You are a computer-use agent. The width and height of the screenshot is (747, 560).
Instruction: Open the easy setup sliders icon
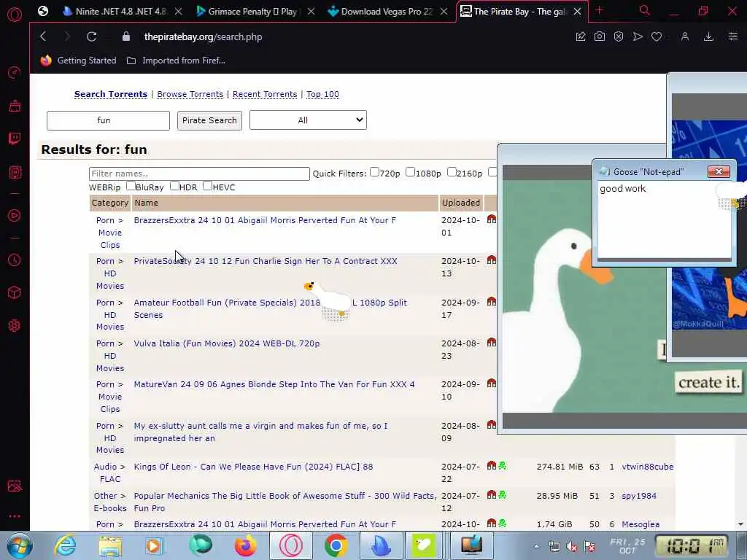coord(732,36)
